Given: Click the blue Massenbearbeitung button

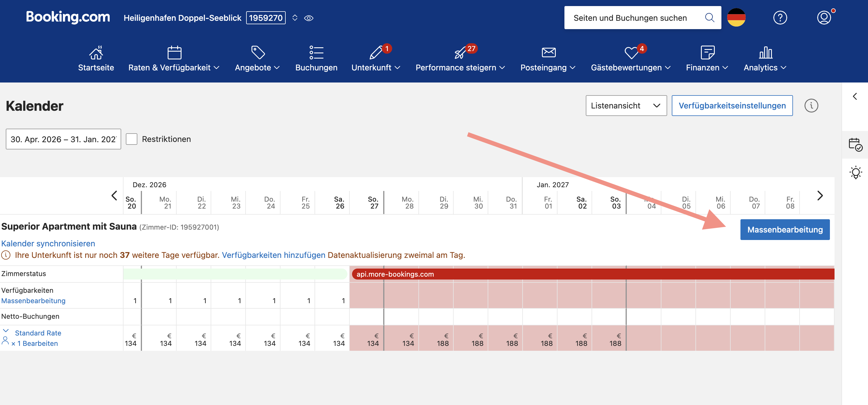Looking at the screenshot, I should pyautogui.click(x=785, y=229).
